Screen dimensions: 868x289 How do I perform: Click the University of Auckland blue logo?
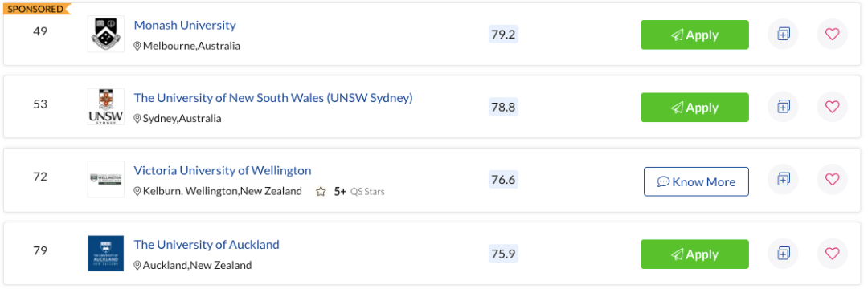tap(106, 254)
